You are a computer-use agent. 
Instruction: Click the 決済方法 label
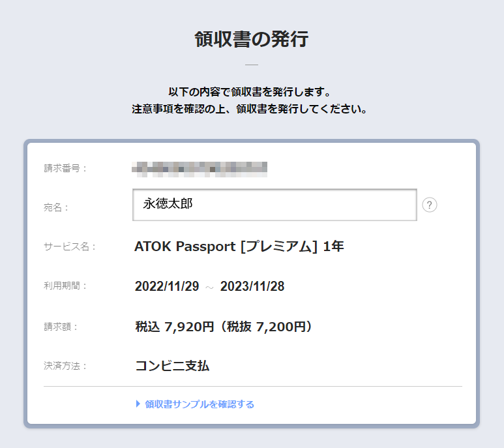tap(65, 366)
